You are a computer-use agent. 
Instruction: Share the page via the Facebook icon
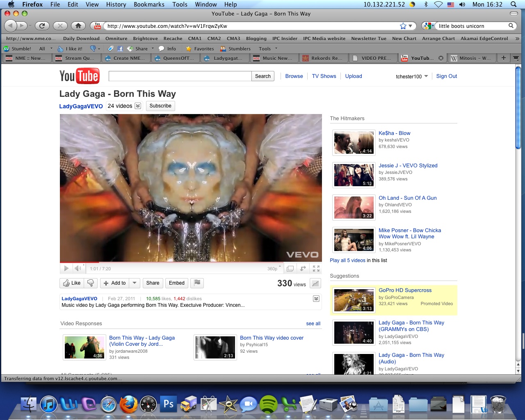[x=119, y=48]
